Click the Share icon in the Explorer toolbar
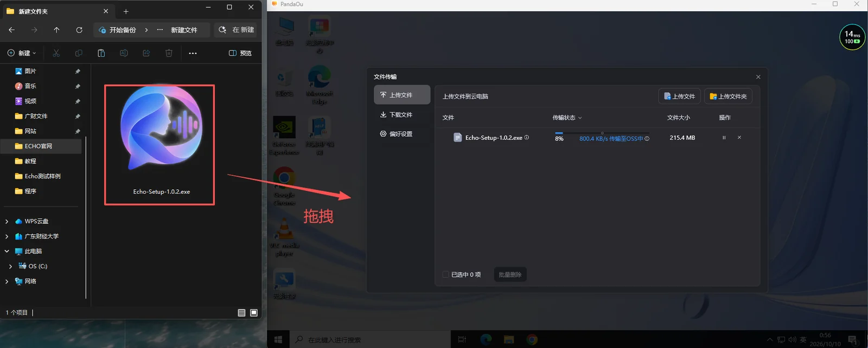This screenshot has width=868, height=348. (146, 53)
